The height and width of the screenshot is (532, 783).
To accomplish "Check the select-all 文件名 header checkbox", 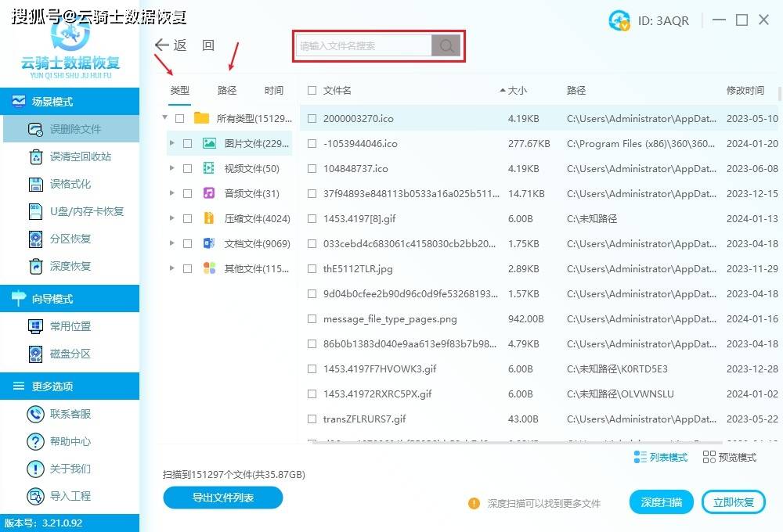I will click(x=312, y=90).
